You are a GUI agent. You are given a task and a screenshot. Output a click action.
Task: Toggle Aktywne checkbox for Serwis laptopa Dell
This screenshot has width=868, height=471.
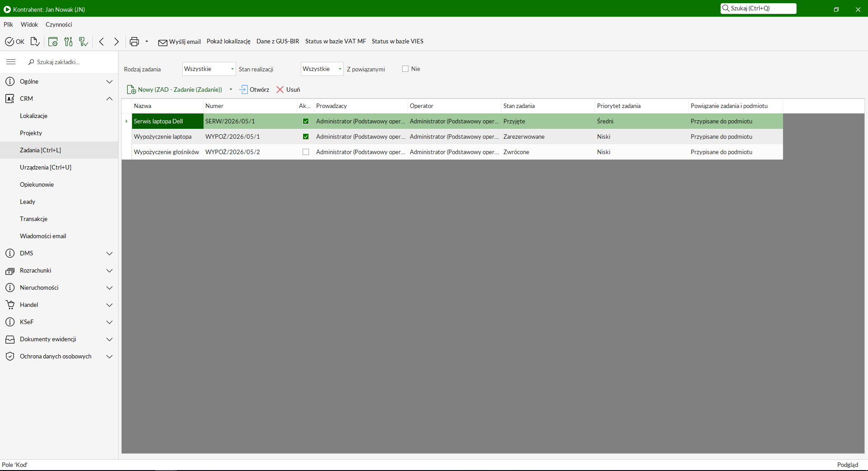pos(306,121)
